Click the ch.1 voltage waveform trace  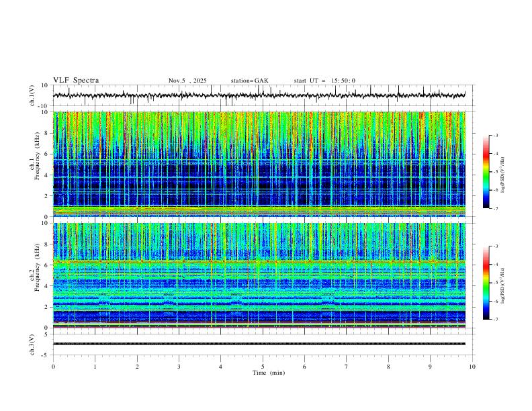(259, 95)
